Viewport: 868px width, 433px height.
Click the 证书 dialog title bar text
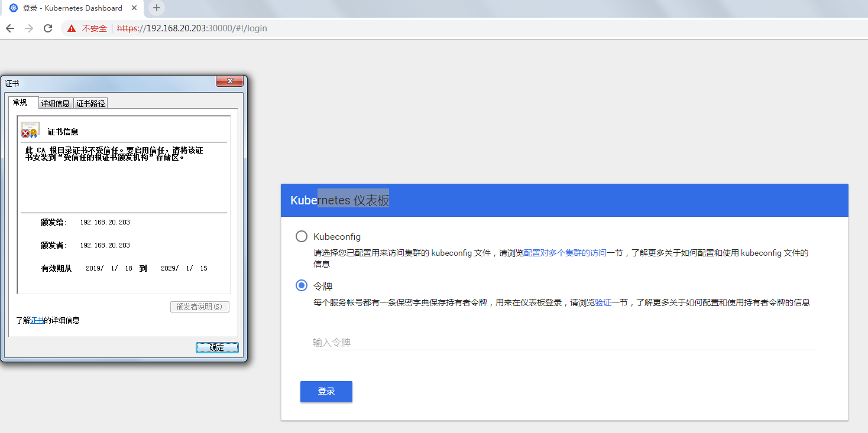coord(12,84)
